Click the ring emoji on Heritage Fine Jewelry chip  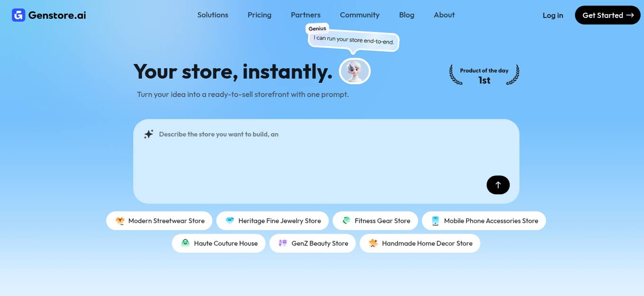[x=229, y=220]
